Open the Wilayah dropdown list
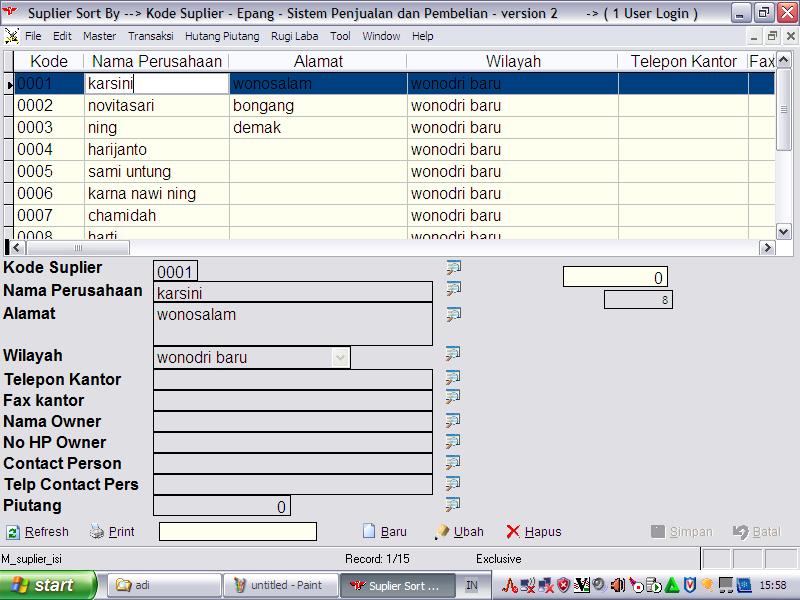800x600 pixels. coord(340,357)
